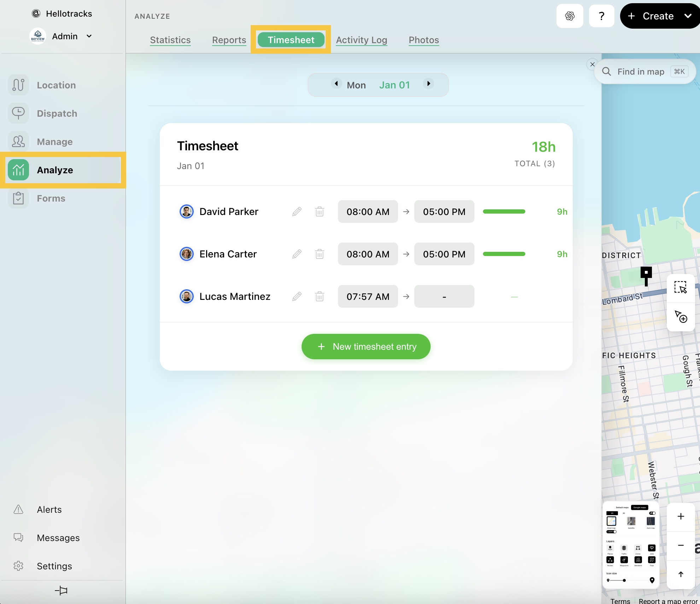Open help via the question mark button
Image resolution: width=700 pixels, height=604 pixels.
coord(601,16)
